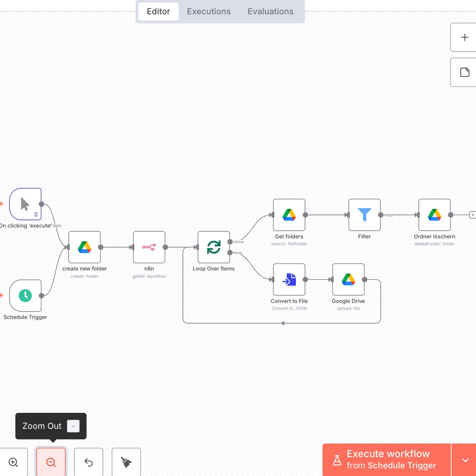Select the n8n getAll workflow node
Image resolution: width=476 pixels, height=476 pixels.
149,247
